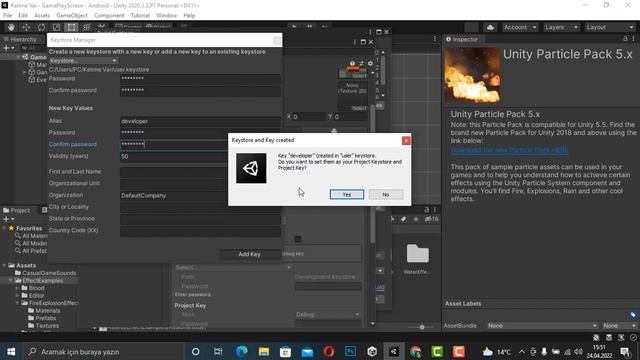Open the AssetBundle variant None dropdown
Image resolution: width=640 pixels, height=360 pixels.
click(x=619, y=326)
